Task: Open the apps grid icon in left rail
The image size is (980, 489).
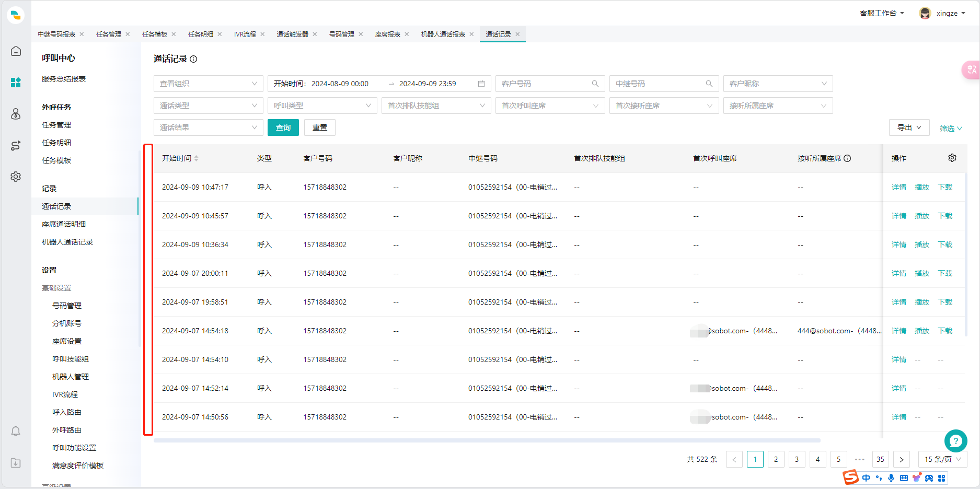Action: (x=16, y=83)
